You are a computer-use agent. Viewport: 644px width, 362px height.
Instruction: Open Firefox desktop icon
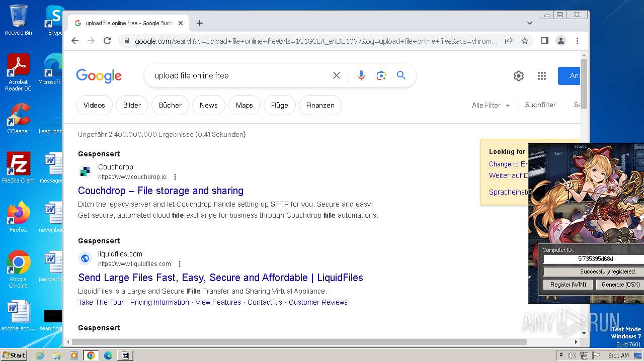pyautogui.click(x=18, y=217)
